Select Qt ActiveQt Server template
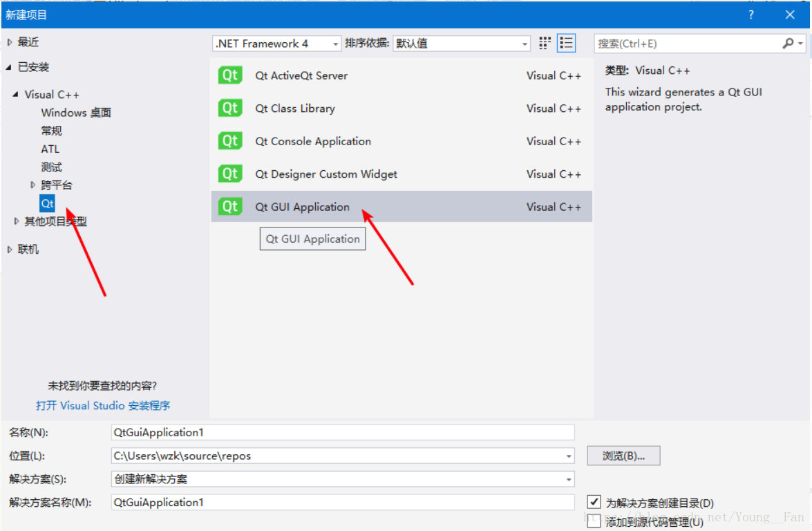Screen dimensions: 812x531 click(x=402, y=75)
